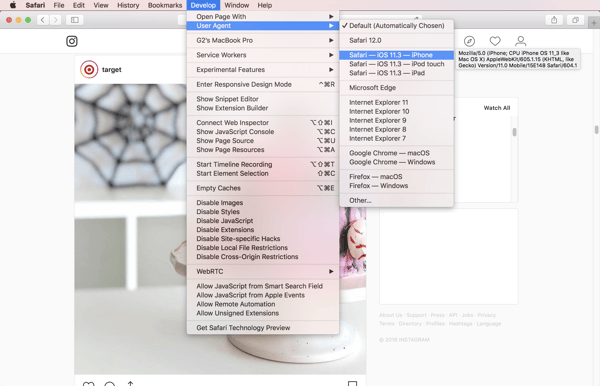Click the Watch All stories link
Screen dimensions: 600x386
(x=497, y=108)
